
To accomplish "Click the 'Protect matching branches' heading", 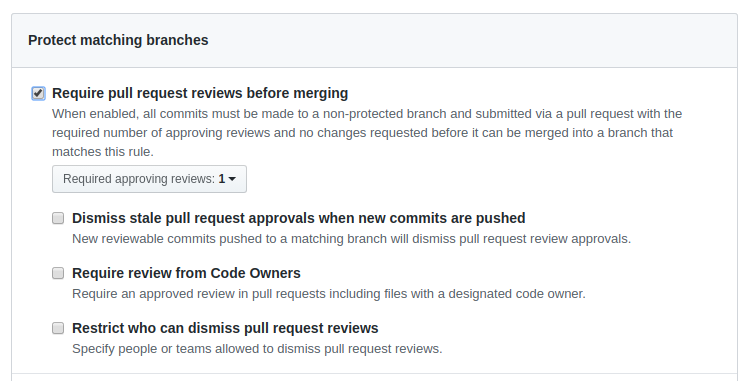I will point(118,40).
